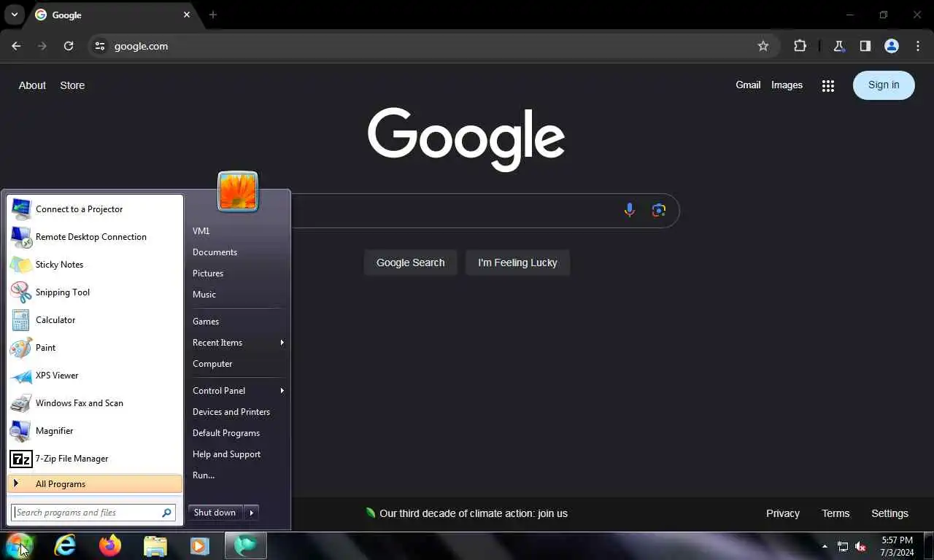Click Google Search button
This screenshot has height=560, width=934.
point(410,262)
